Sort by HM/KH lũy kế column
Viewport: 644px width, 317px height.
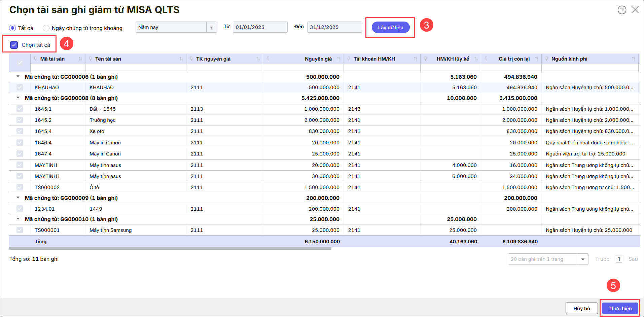click(x=476, y=59)
